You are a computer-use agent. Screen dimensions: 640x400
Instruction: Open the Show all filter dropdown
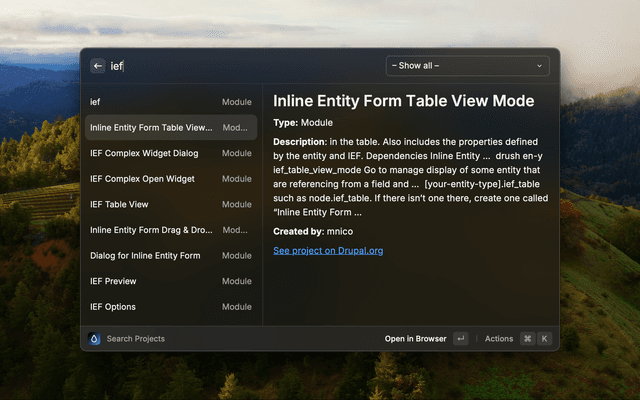pyautogui.click(x=467, y=66)
